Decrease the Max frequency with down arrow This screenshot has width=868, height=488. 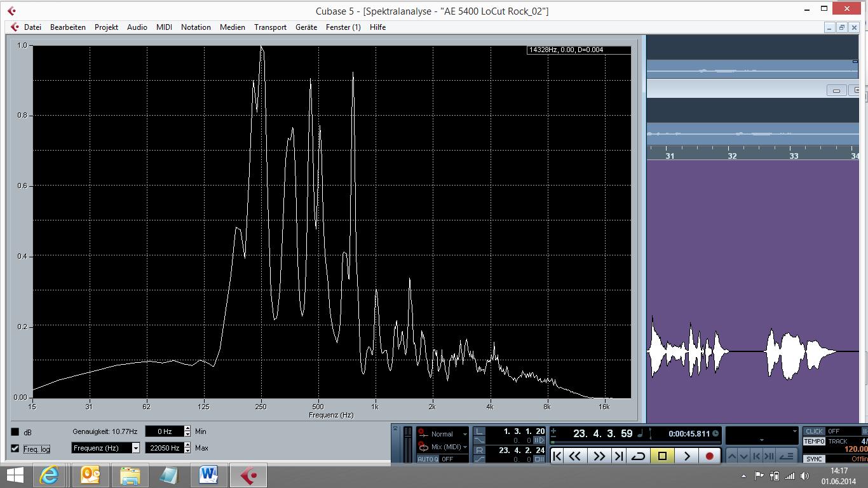pos(187,451)
